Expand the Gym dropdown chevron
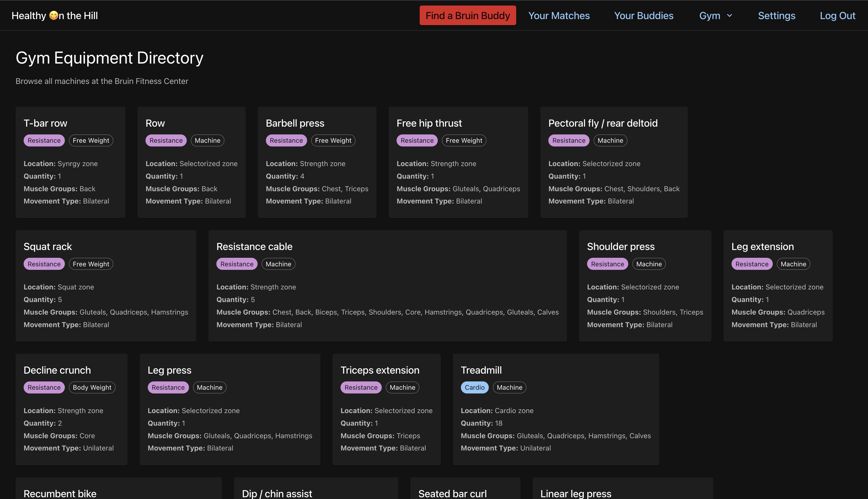The image size is (868, 499). [x=730, y=16]
